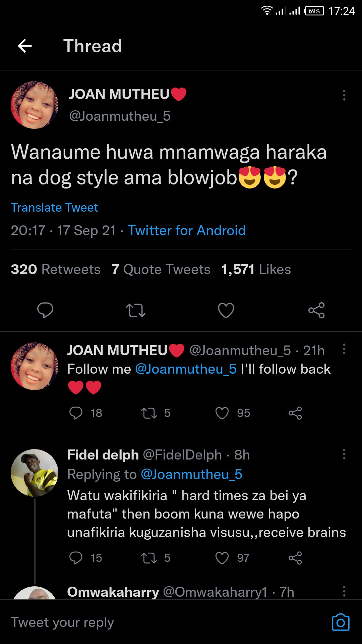This screenshot has height=644, width=362.
Task: View the 320 Retweets list
Action: tap(56, 269)
